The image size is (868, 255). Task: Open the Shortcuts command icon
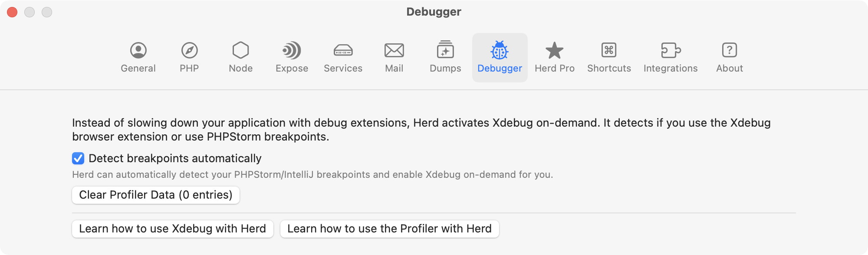[608, 51]
